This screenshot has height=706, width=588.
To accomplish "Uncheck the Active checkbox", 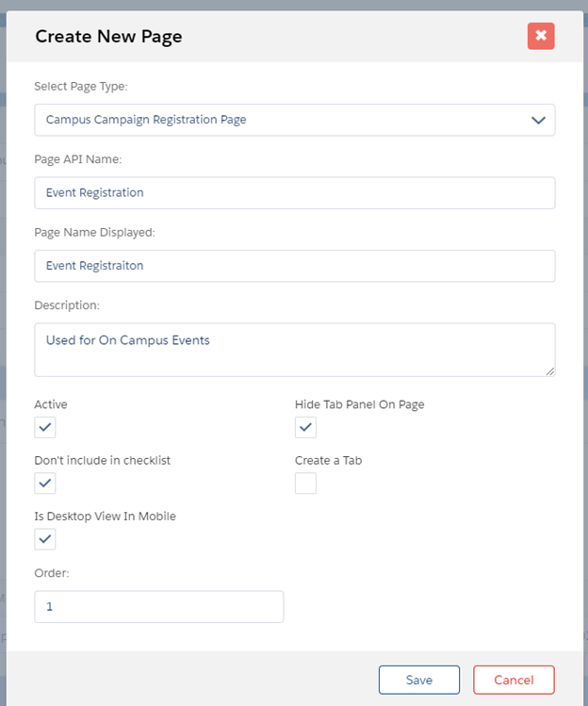I will 45,428.
